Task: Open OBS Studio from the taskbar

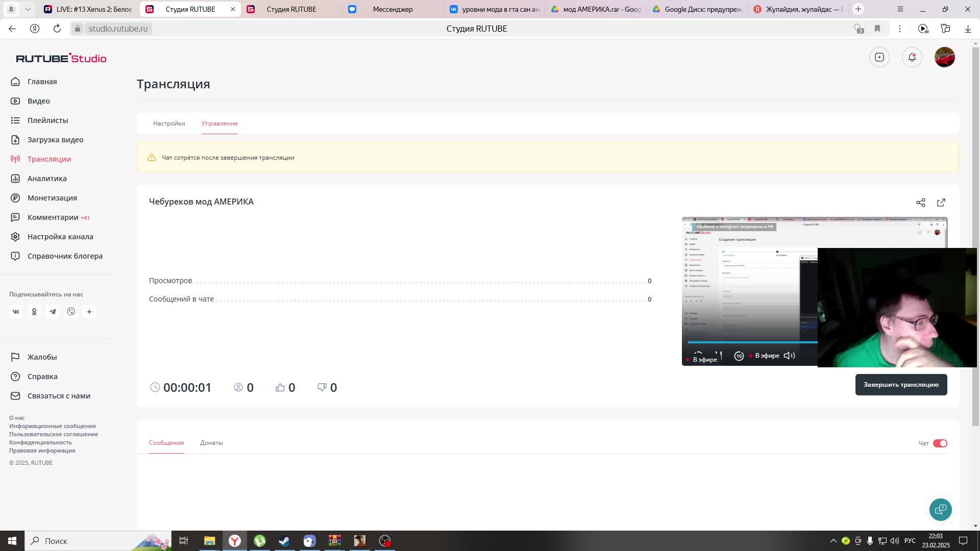Action: pos(385,541)
